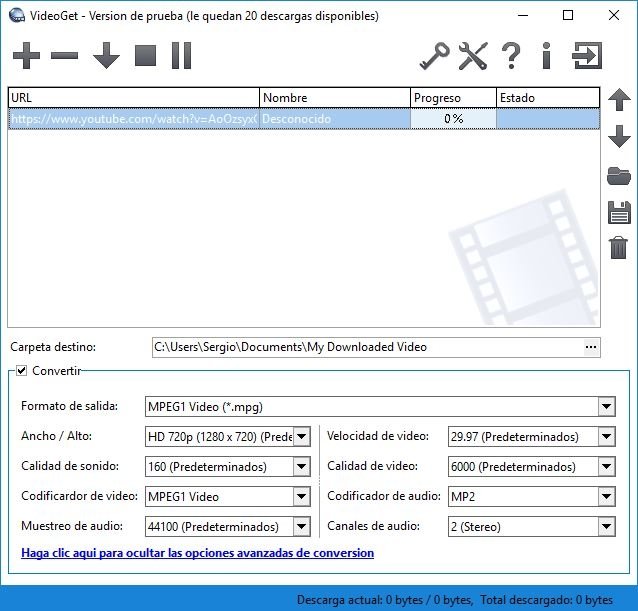Click link to hide advanced conversion options
This screenshot has width=638, height=611.
tap(197, 553)
